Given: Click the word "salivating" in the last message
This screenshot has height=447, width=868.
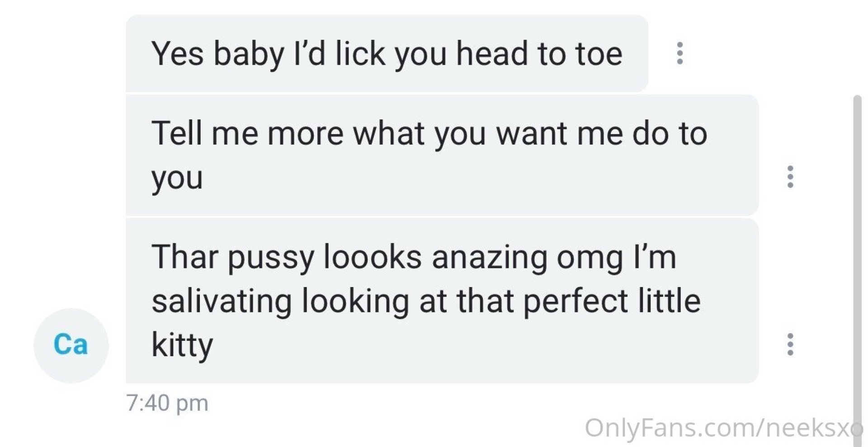Looking at the screenshot, I should click(x=222, y=301).
